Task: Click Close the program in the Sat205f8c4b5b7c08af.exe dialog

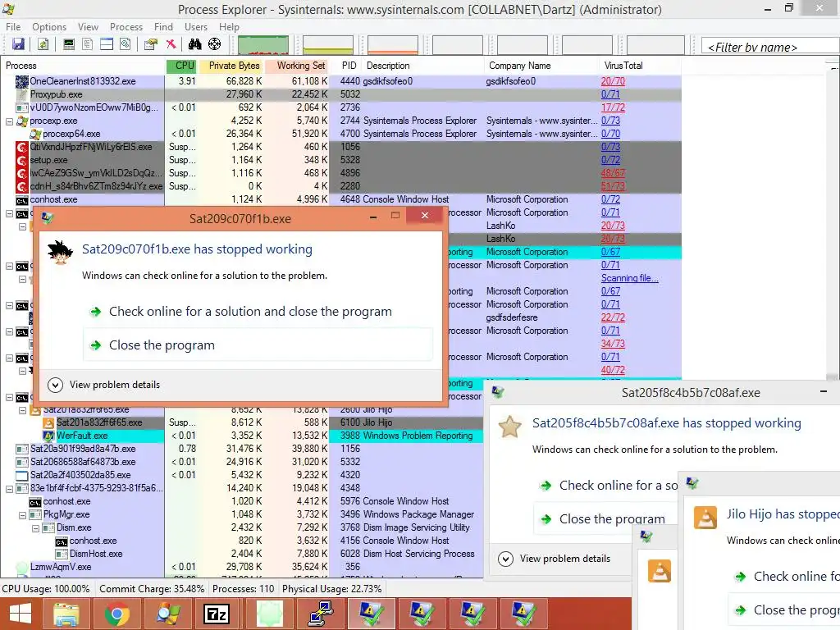Action: [x=605, y=519]
